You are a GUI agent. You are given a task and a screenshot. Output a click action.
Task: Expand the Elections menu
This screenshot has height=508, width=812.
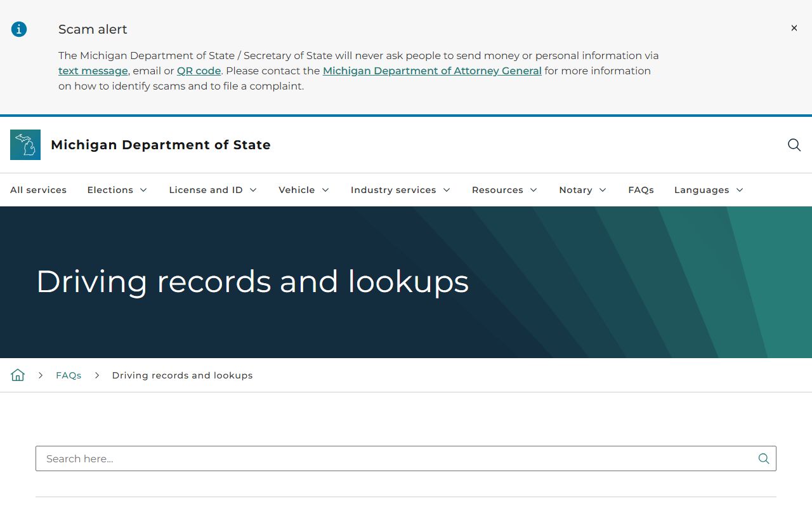pos(117,190)
